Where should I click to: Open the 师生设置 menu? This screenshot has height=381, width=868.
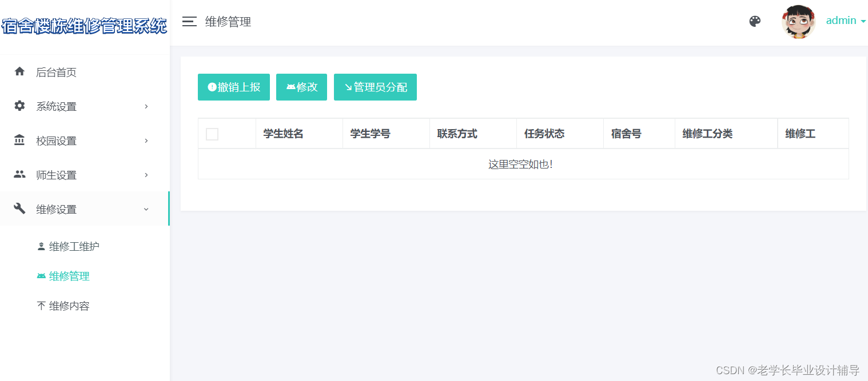[85, 175]
